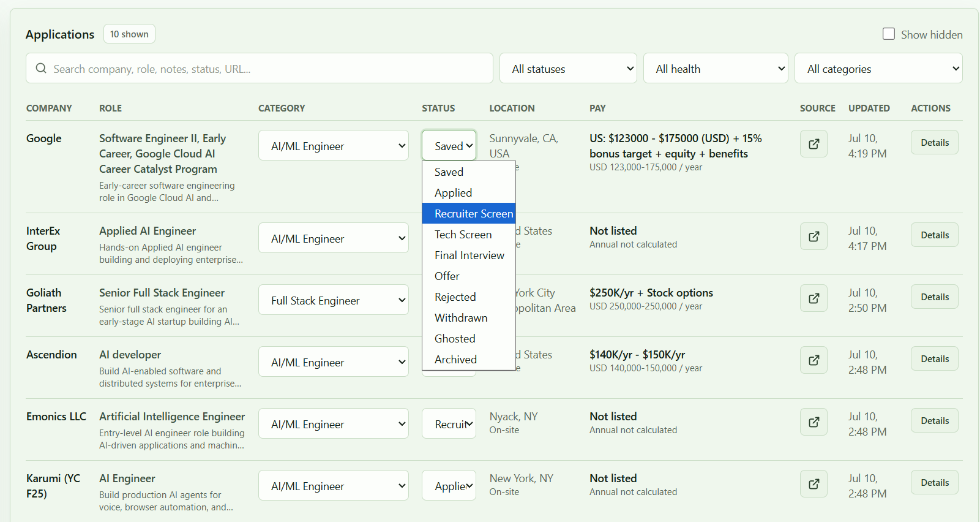Click the UPDATED column header
Screen dimensions: 980x522
(x=869, y=108)
